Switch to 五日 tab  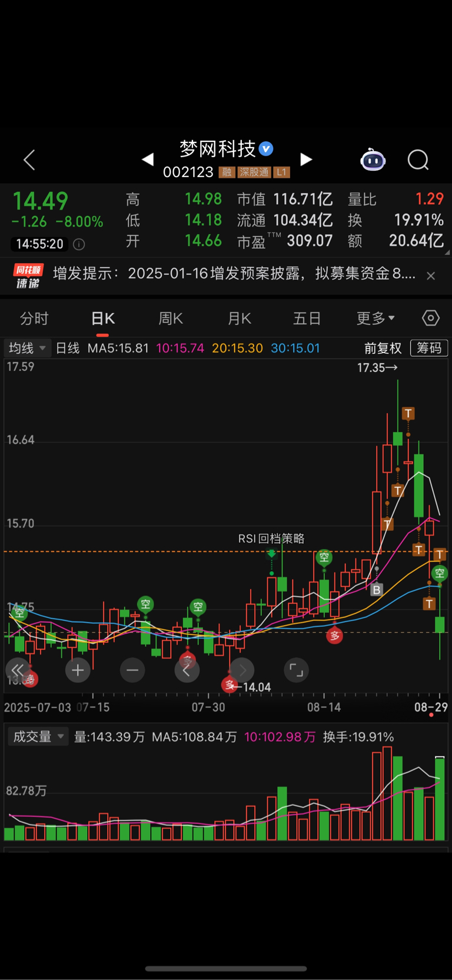point(307,318)
